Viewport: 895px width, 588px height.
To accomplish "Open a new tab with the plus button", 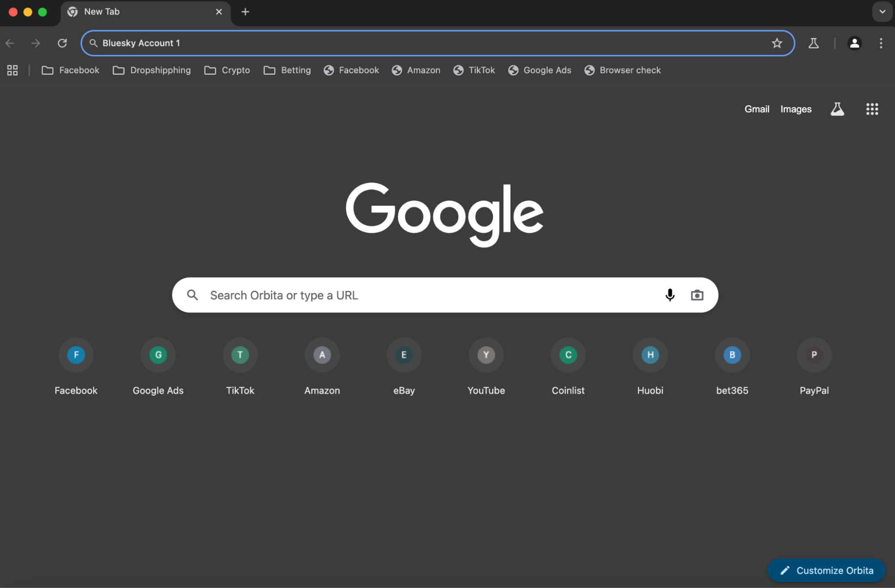I will (x=245, y=12).
